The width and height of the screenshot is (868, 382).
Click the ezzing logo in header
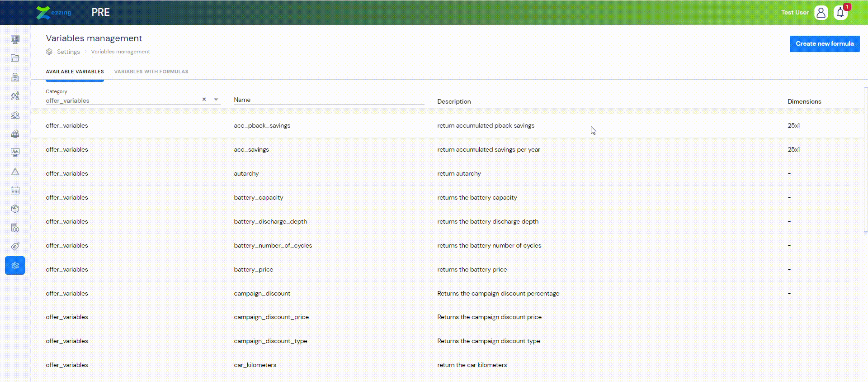54,12
